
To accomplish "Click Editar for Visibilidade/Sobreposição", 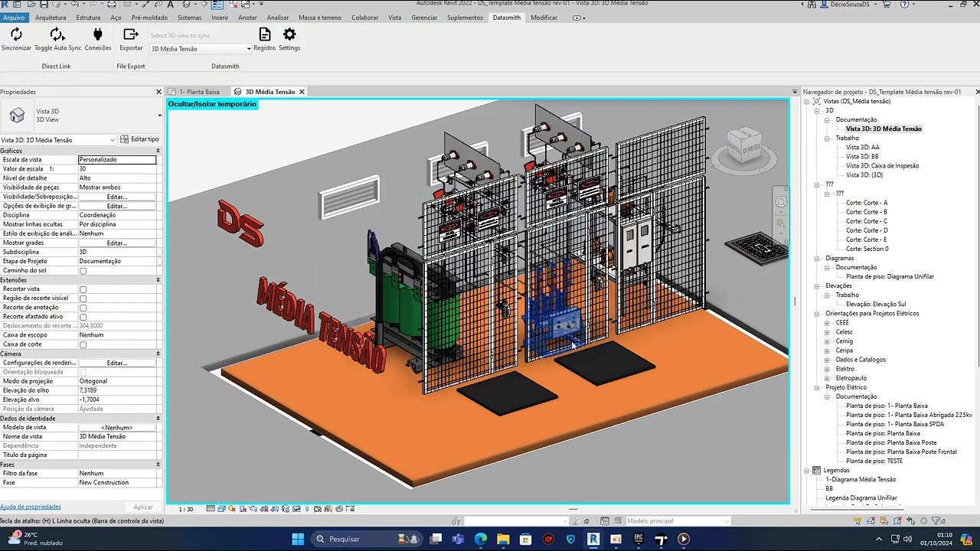I will [x=116, y=197].
